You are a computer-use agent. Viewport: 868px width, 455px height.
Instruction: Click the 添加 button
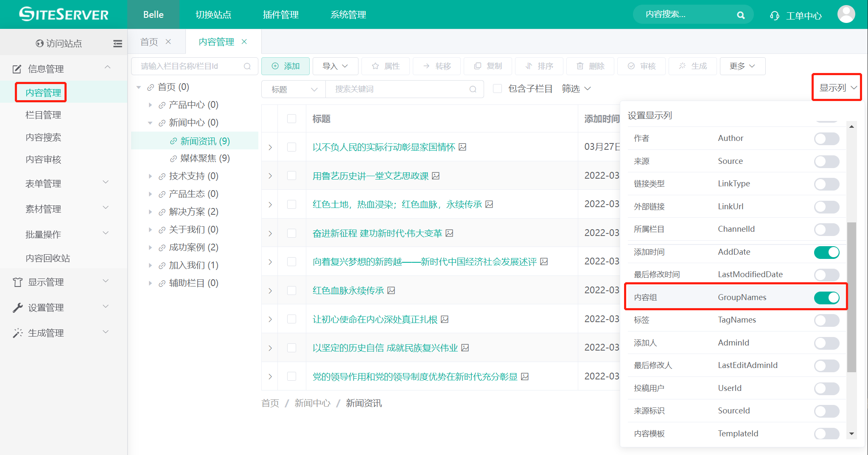[x=286, y=66]
